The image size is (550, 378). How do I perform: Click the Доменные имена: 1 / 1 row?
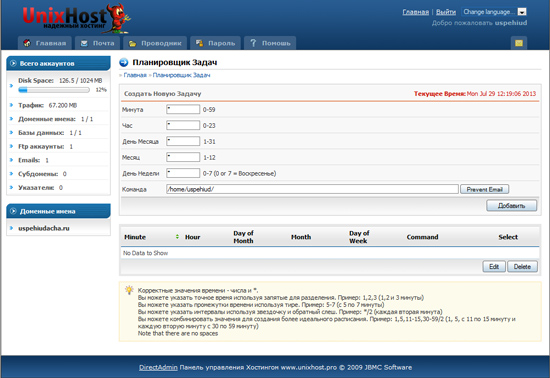[58, 119]
